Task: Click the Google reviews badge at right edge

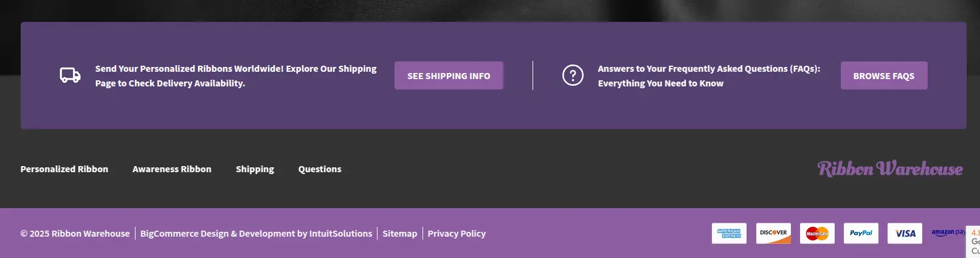Action: [975, 242]
